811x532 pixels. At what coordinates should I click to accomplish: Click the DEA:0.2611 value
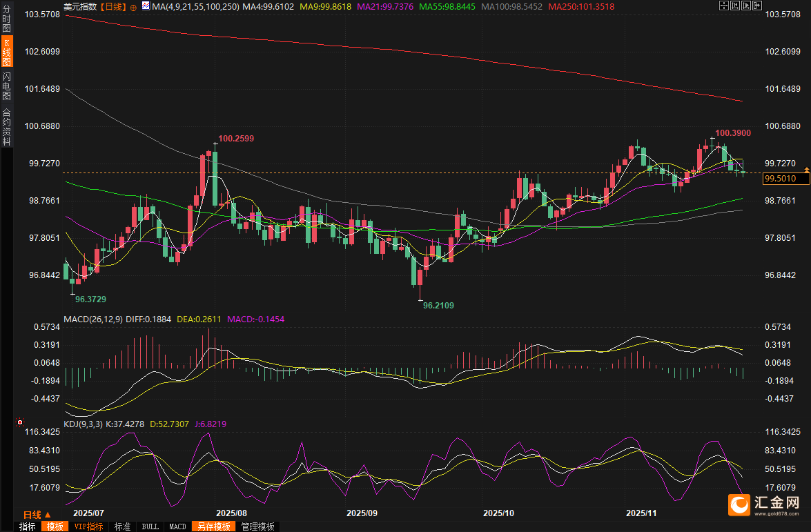pos(199,319)
